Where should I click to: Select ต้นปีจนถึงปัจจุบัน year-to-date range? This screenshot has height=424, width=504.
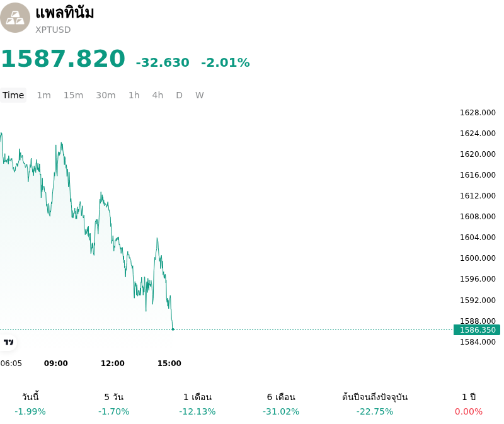tap(375, 404)
